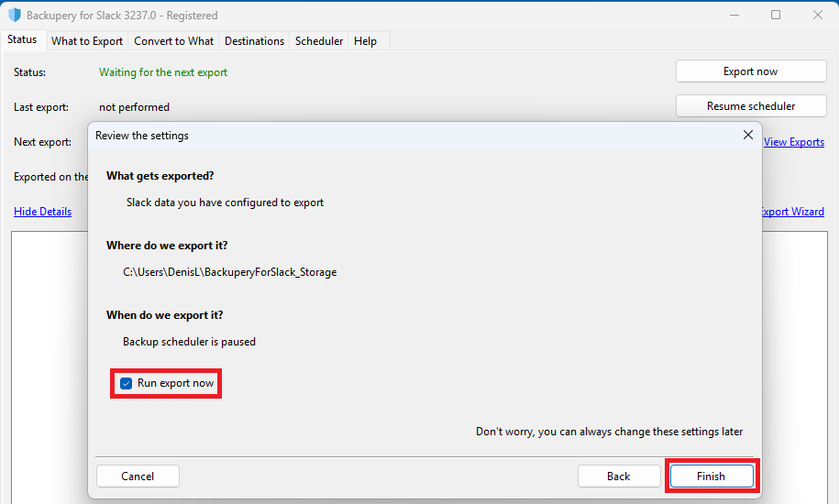Viewport: 839px width, 504px height.
Task: Click the 'not performed' last export value
Action: tap(134, 107)
